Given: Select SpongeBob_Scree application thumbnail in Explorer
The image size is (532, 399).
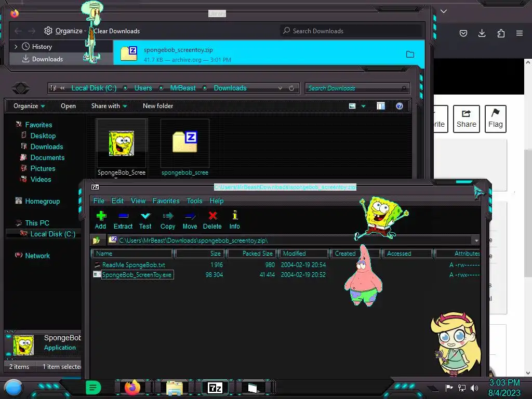Looking at the screenshot, I should 122,148.
